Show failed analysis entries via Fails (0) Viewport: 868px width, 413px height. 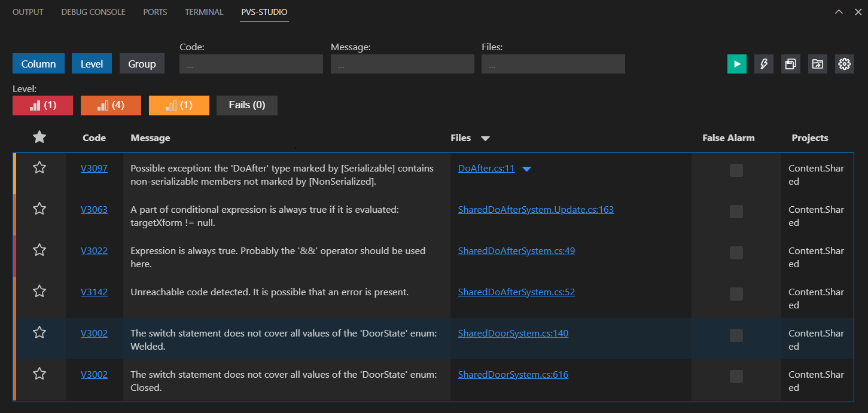[246, 105]
